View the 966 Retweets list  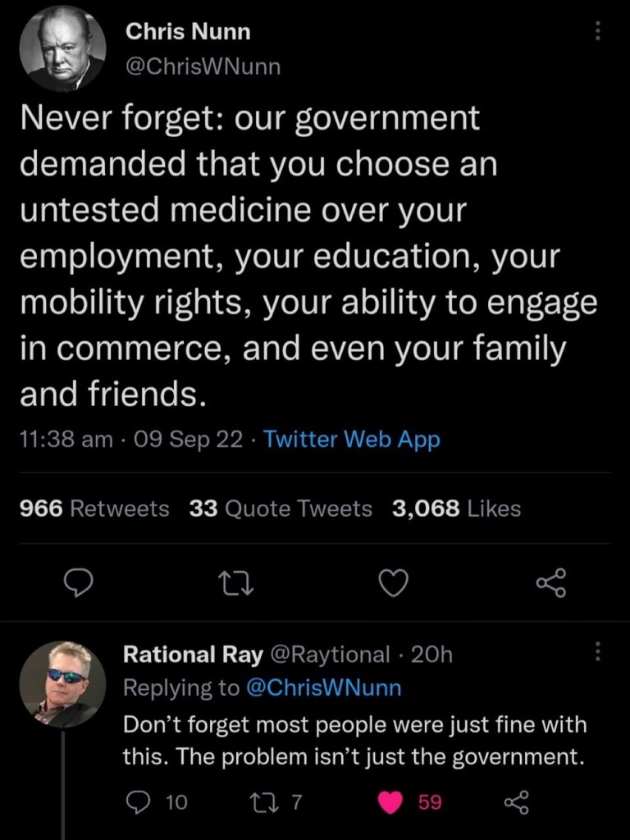point(94,509)
